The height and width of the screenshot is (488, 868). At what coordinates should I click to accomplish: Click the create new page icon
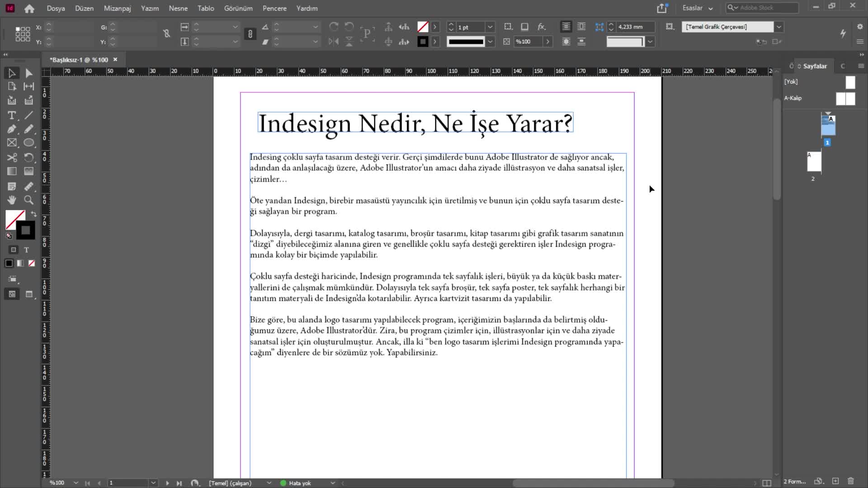[x=835, y=481]
